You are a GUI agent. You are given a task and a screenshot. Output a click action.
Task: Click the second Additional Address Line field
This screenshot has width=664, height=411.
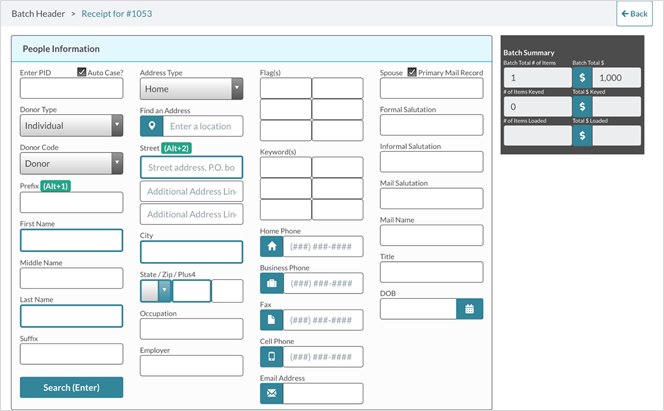click(x=191, y=214)
